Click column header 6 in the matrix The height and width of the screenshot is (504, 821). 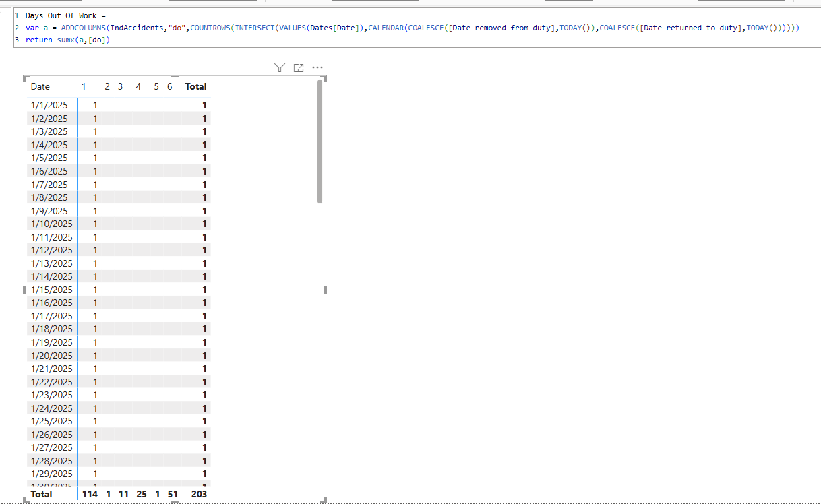(169, 86)
